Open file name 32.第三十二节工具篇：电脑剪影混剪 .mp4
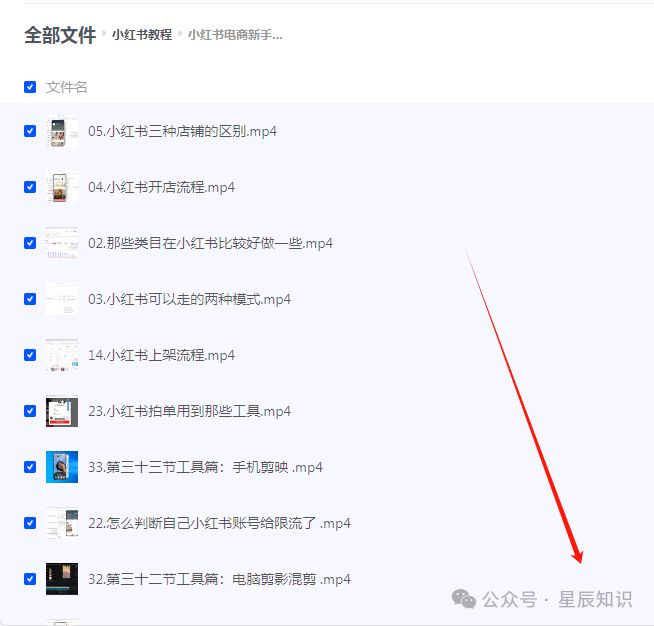654x626 pixels. click(219, 579)
